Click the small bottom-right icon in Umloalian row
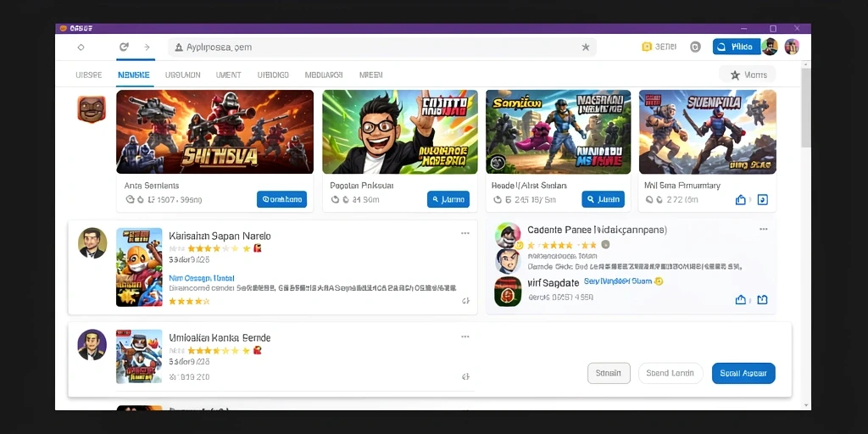 tap(465, 377)
